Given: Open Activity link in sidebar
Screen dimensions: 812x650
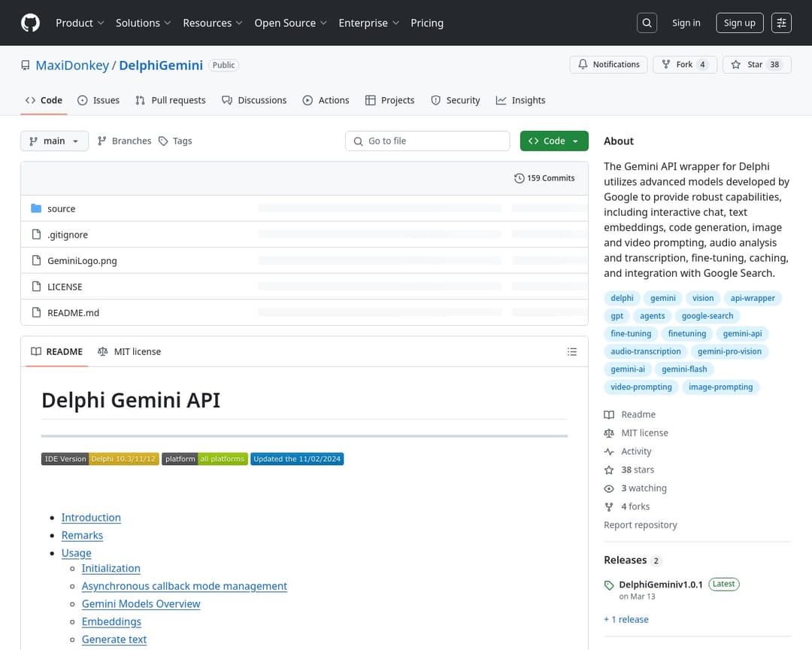Looking at the screenshot, I should (628, 451).
